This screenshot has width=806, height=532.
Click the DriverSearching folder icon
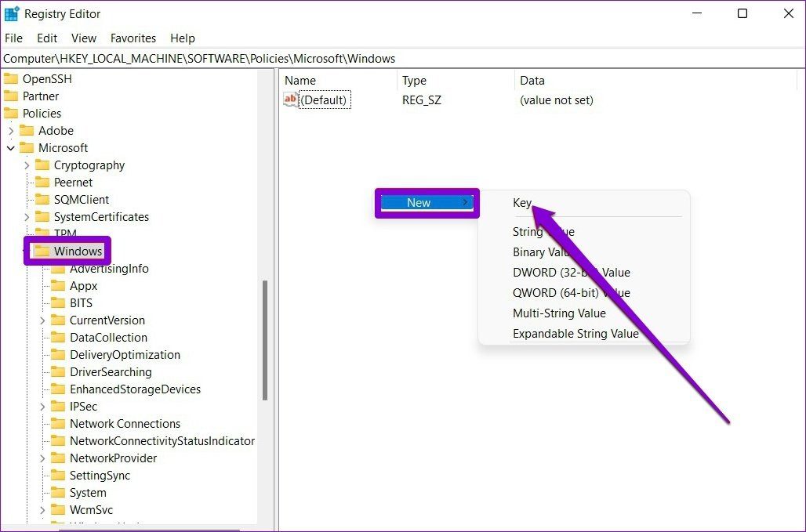tap(58, 372)
